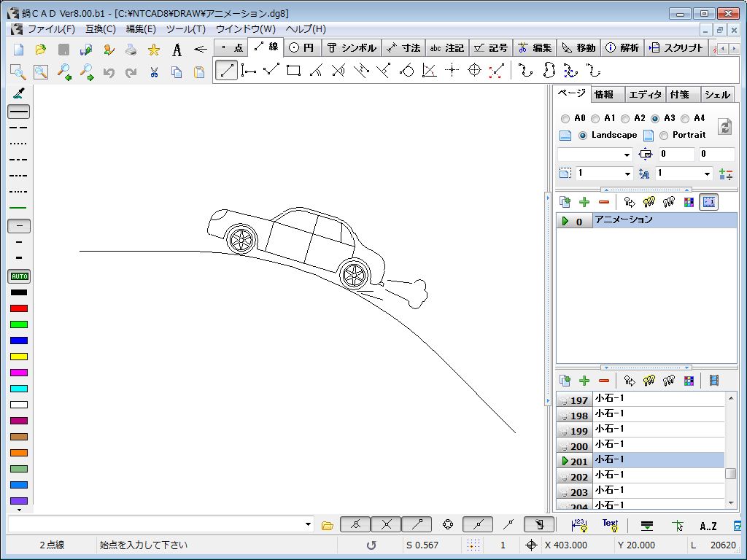Open the ヘルプ(H) menu
Screen dimensions: 747x560
click(306, 29)
